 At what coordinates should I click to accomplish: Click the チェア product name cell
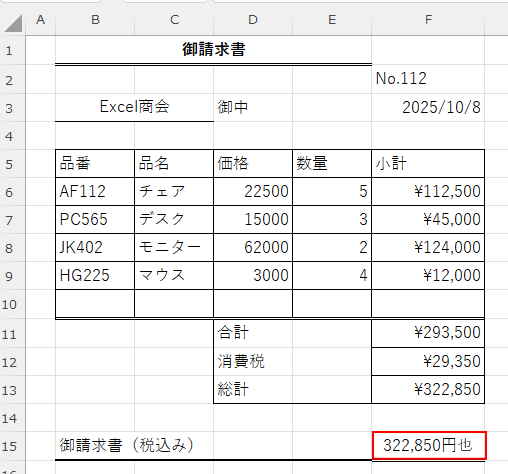[x=174, y=192]
